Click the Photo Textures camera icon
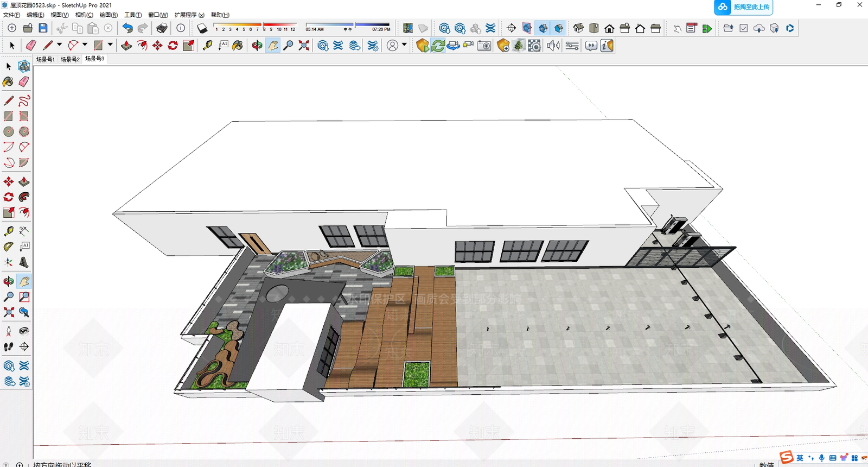Screen dimensions: 868x467 coord(484,46)
